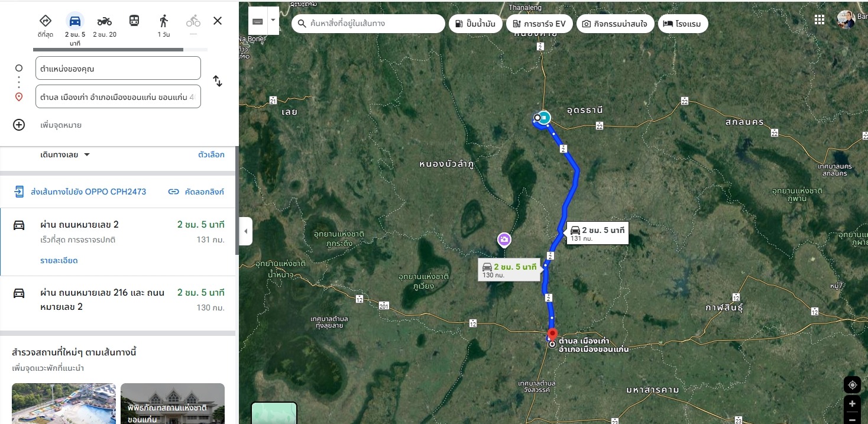Switch to motorcycle travel mode
Screen dimensions: 868x424
pos(105,21)
